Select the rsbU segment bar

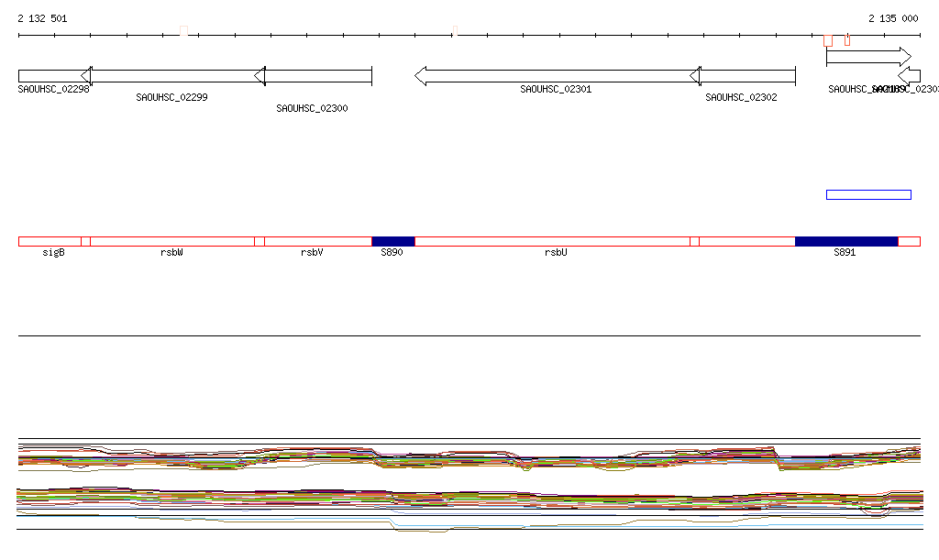[x=552, y=242]
